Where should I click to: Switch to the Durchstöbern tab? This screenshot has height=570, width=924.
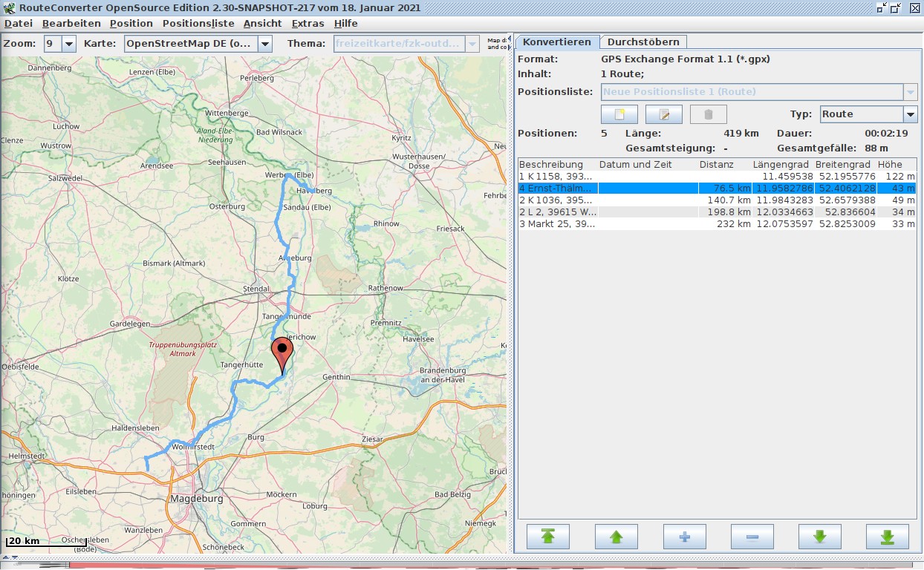coord(643,42)
